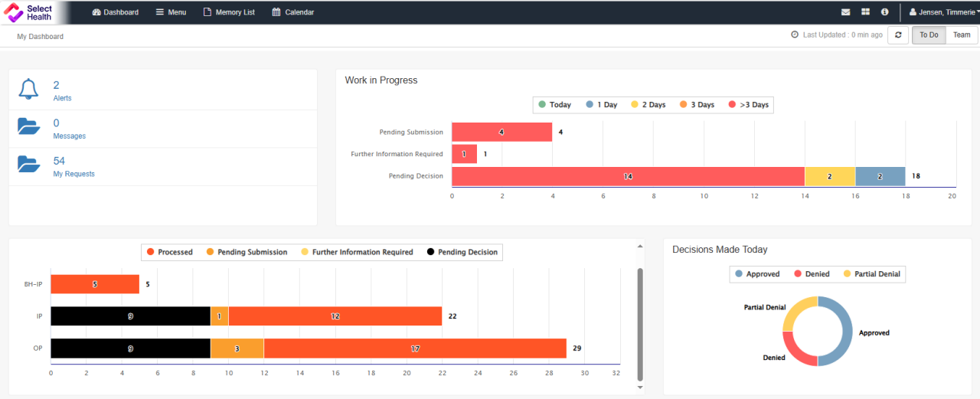Open the grid layout icon in header

(x=865, y=12)
